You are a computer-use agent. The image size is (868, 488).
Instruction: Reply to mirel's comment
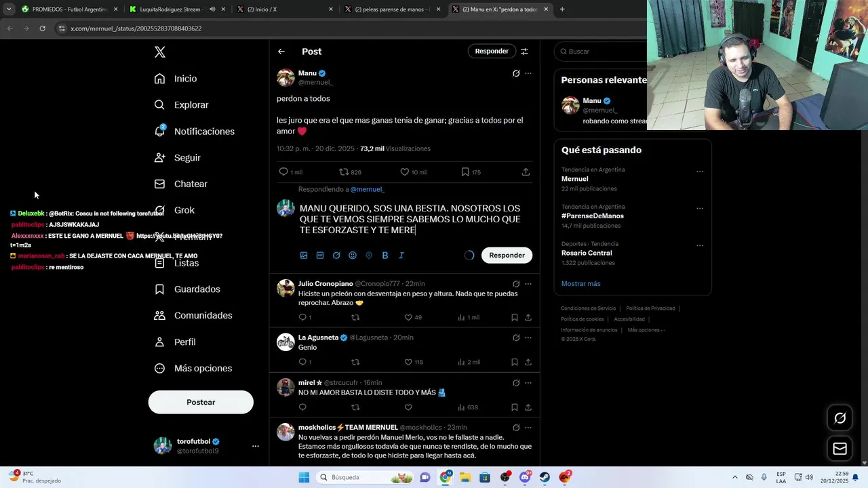302,407
